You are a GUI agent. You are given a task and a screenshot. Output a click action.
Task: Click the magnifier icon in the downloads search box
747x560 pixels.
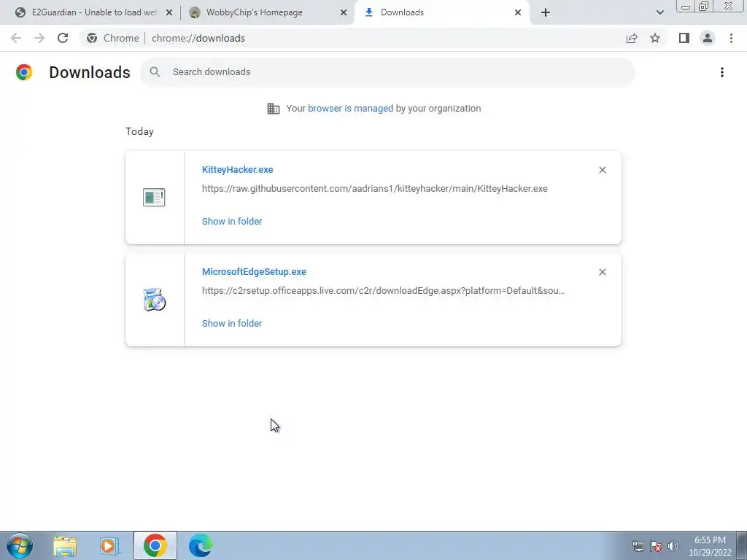pyautogui.click(x=155, y=72)
